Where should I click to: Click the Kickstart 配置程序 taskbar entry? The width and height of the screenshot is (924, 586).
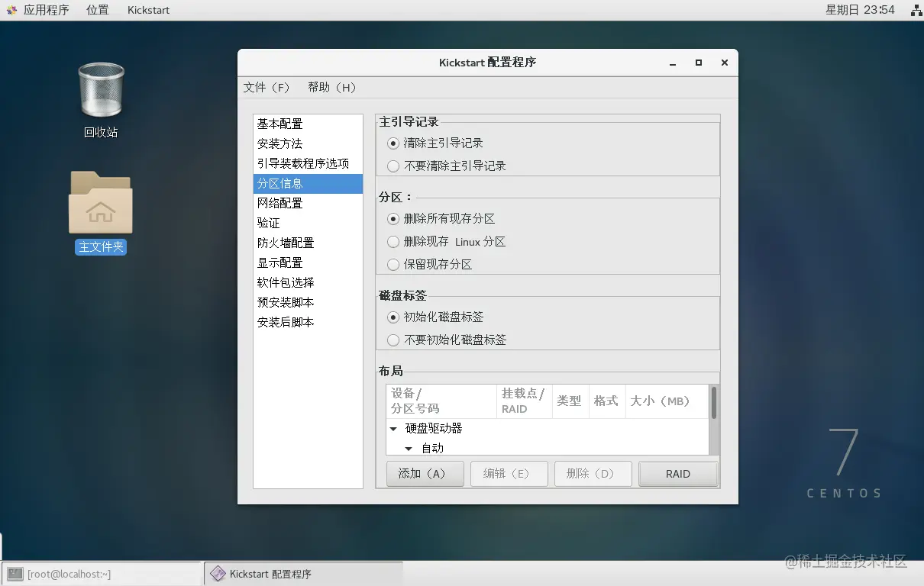(303, 574)
